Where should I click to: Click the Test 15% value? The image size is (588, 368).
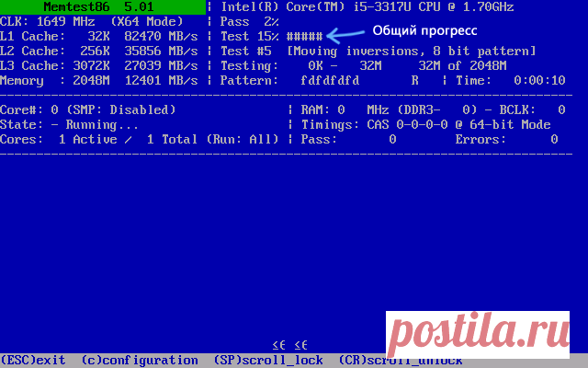249,37
